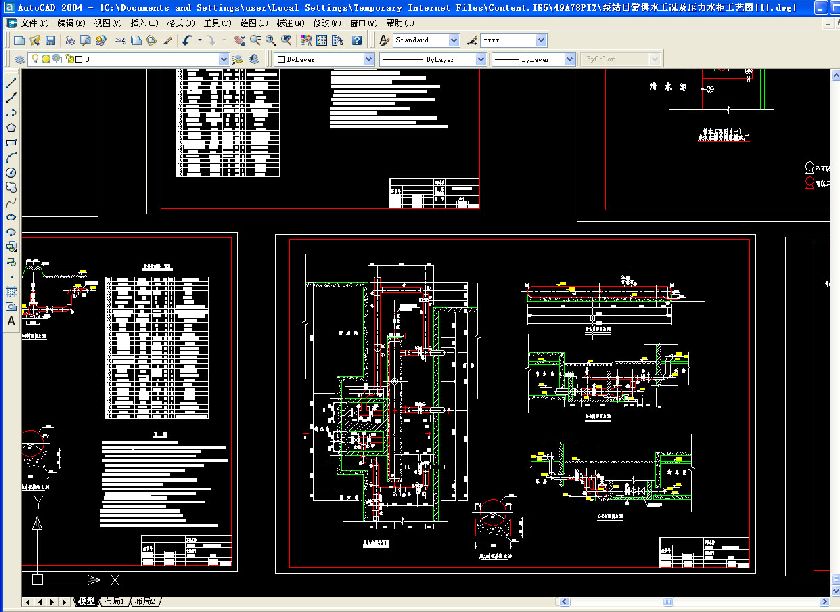Select the Polygon tool
Viewport: 840px width, 612px height.
(11, 127)
